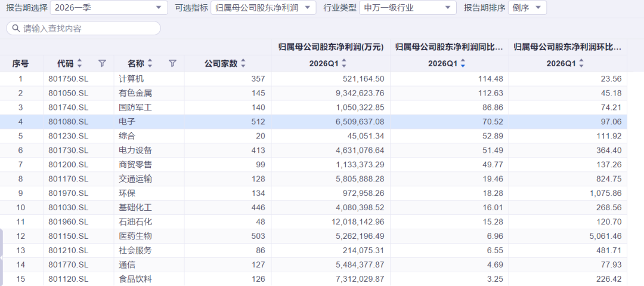
Task: Open the filter icon for 名称 column
Action: 173,63
